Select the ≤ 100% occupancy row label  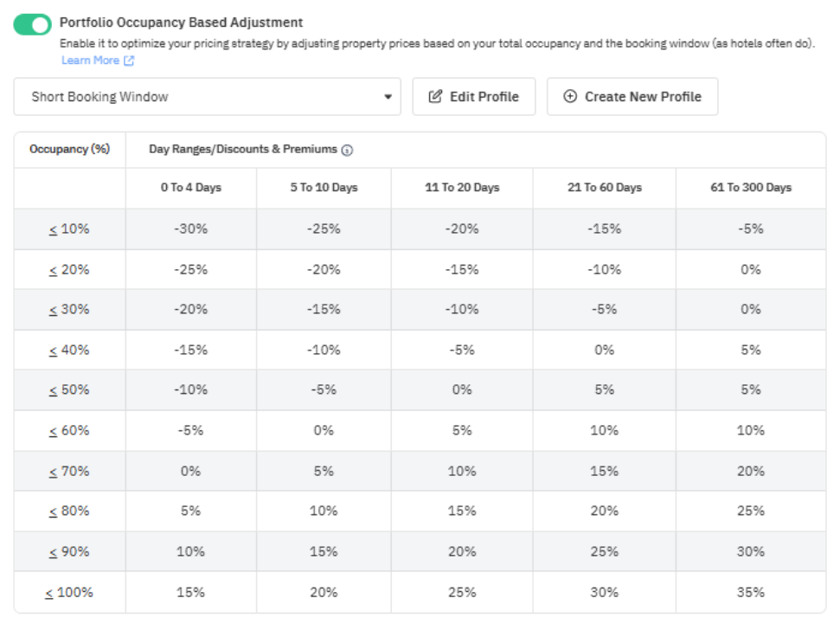(69, 593)
